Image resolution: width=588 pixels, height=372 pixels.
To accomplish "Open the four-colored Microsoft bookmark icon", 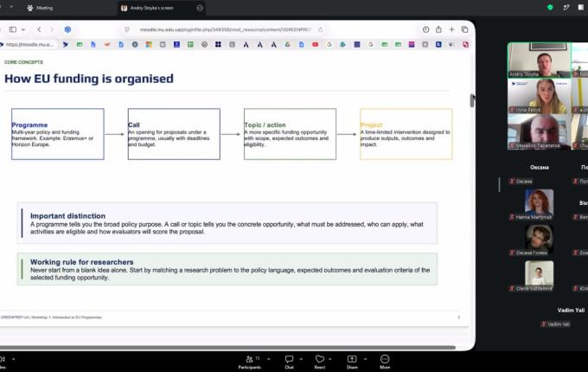I will pos(149,45).
